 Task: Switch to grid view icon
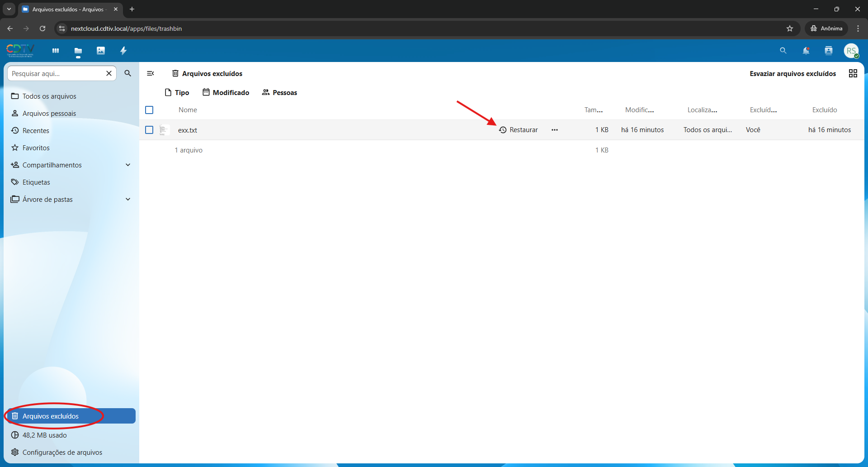tap(853, 73)
